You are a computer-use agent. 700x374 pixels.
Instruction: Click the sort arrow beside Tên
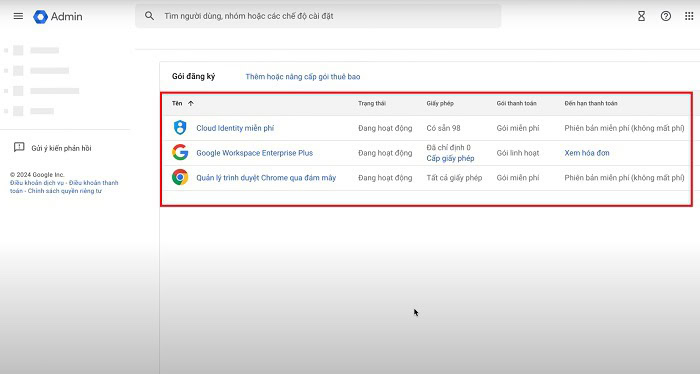point(191,103)
